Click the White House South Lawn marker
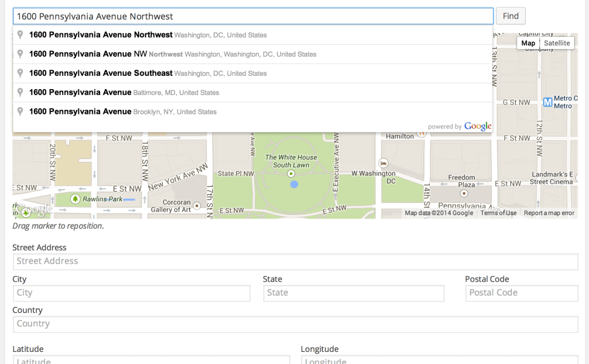589x364 pixels. tap(291, 173)
